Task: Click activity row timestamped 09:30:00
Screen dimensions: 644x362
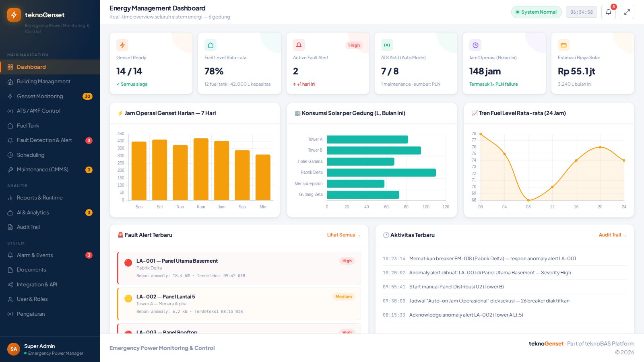Action: click(x=505, y=301)
